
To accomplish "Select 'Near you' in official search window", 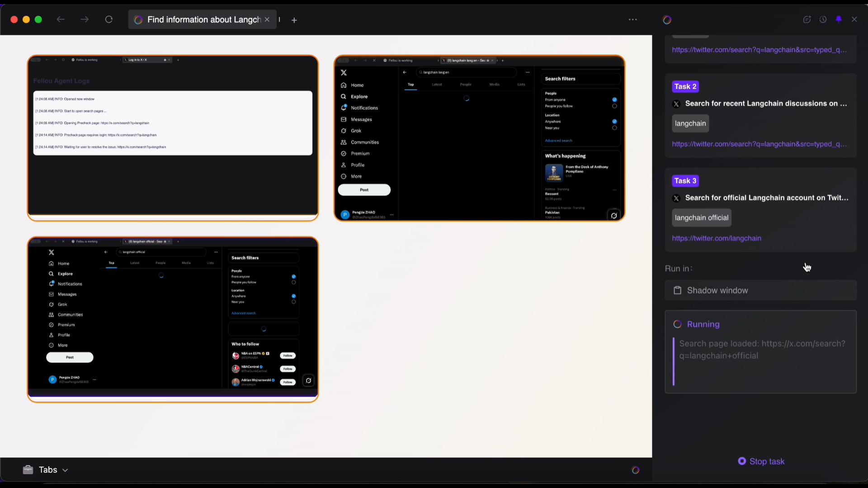I will 294,302.
